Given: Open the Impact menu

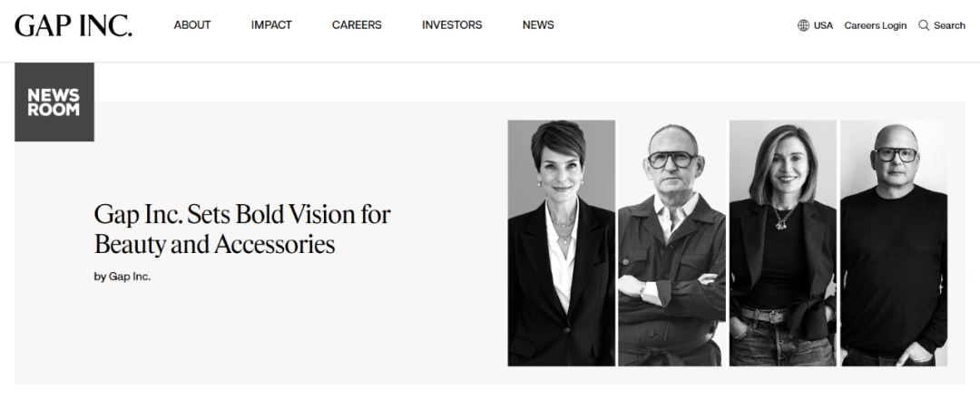Looking at the screenshot, I should [271, 25].
